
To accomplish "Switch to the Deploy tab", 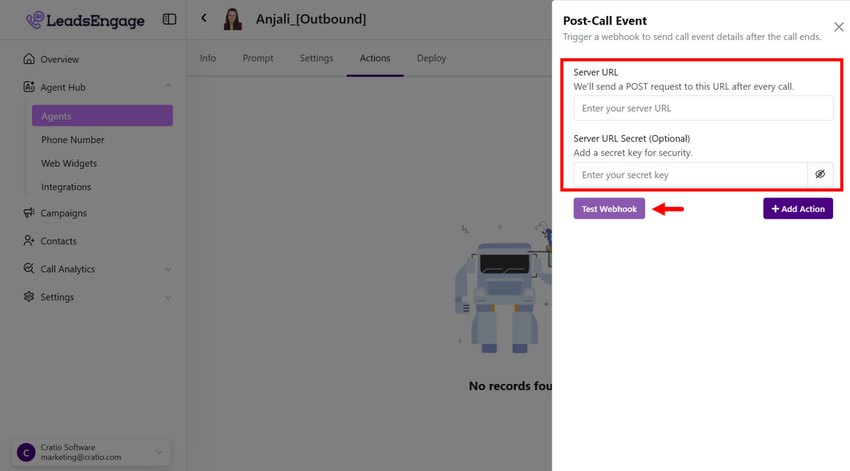I will click(431, 58).
